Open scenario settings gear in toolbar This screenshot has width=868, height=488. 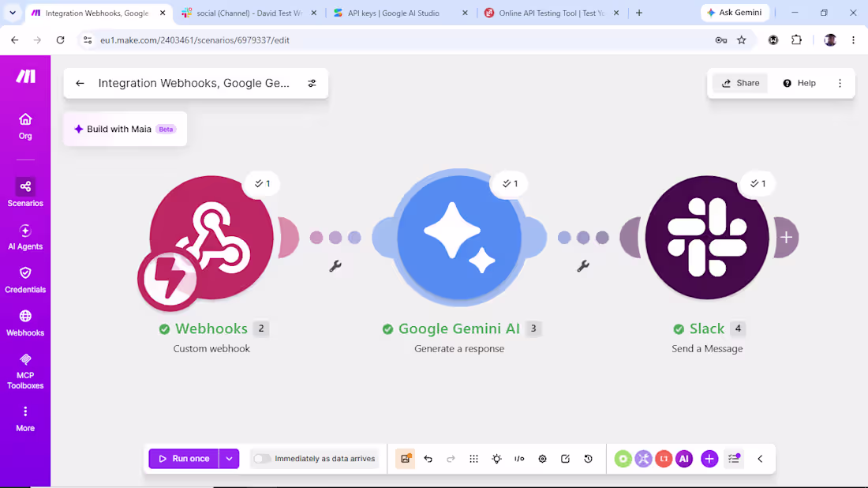(543, 459)
